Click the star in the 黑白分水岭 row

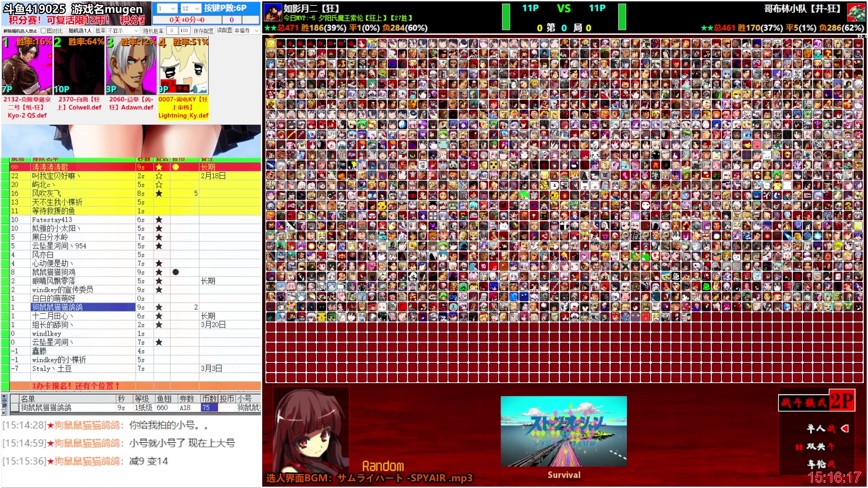click(159, 237)
